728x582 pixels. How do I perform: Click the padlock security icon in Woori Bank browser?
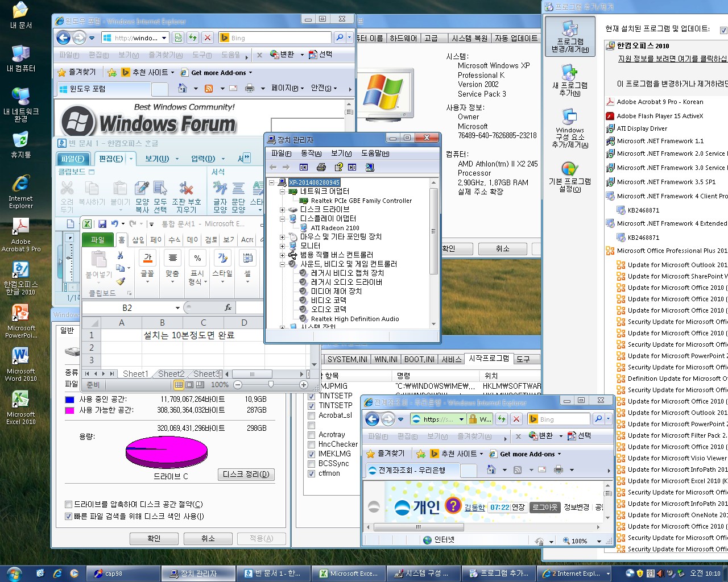point(473,419)
